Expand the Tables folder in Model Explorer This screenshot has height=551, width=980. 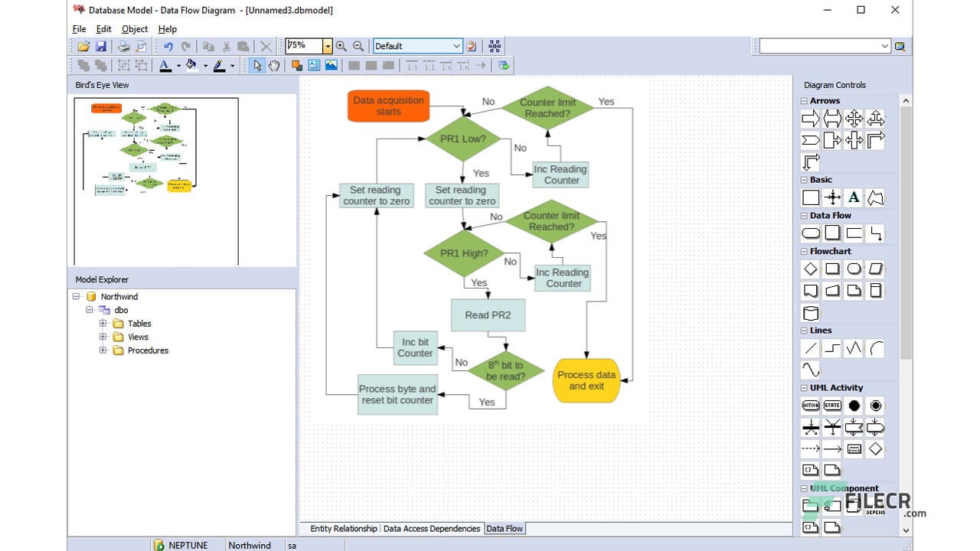point(104,323)
